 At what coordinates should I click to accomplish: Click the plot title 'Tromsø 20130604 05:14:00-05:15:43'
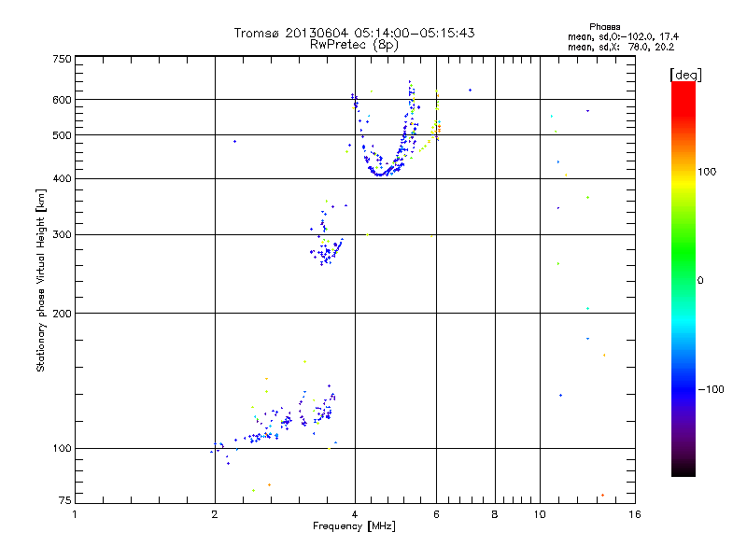point(354,33)
